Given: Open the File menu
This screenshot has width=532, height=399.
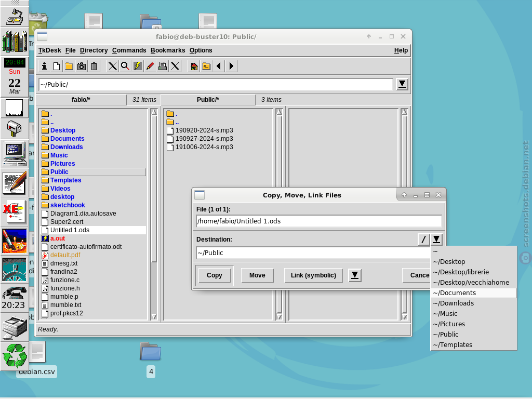Looking at the screenshot, I should coord(70,50).
